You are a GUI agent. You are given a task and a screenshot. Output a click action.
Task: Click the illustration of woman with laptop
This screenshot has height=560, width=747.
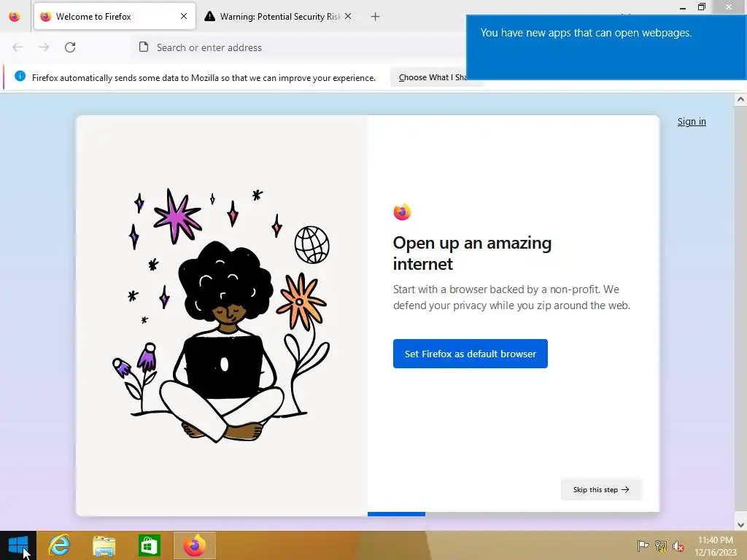point(221,316)
